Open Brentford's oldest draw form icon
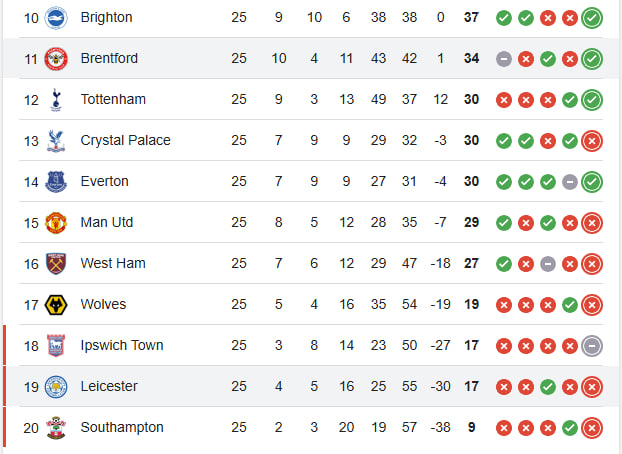This screenshot has height=454, width=622. (504, 59)
